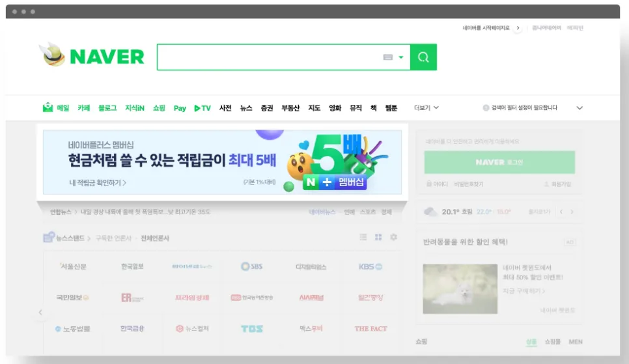Click the 아이디 find link with lock icon
The width and height of the screenshot is (629, 364).
click(437, 184)
